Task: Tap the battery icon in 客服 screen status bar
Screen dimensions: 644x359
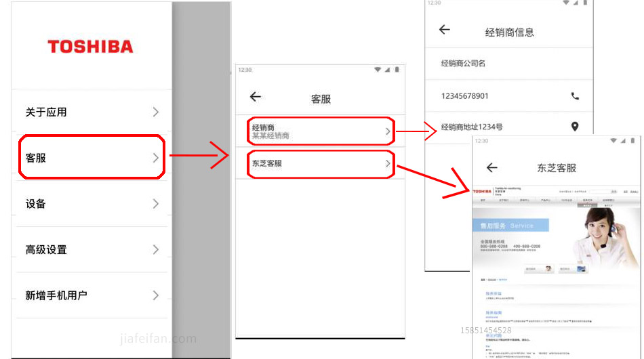Action: [x=397, y=69]
